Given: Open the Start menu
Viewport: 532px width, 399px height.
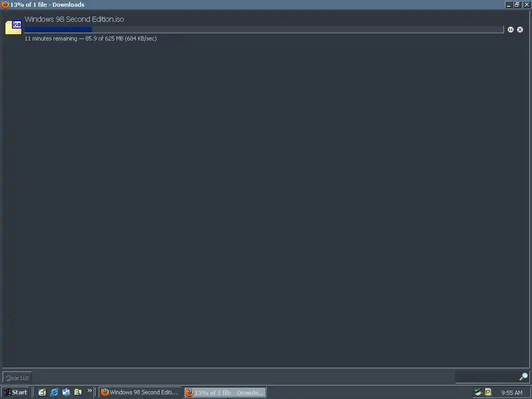Looking at the screenshot, I should tap(15, 392).
